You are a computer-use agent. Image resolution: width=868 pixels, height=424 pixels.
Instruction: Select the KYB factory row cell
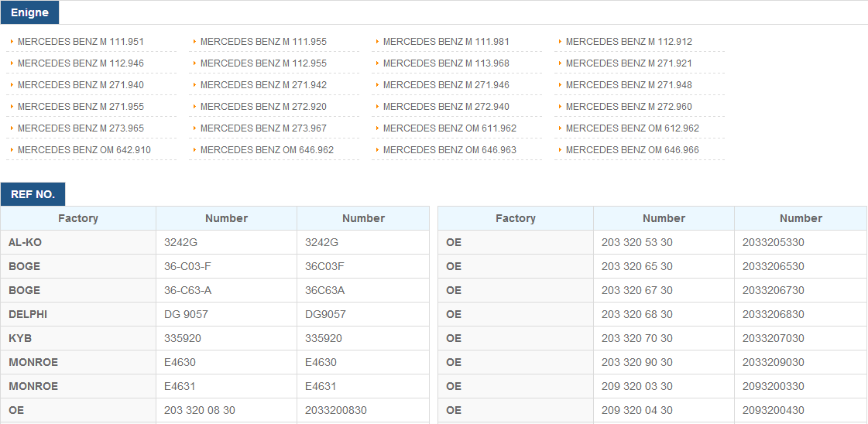coord(78,338)
